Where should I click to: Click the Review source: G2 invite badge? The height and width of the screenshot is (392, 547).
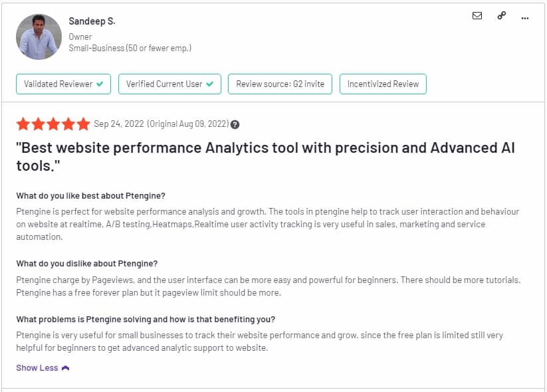tap(280, 84)
